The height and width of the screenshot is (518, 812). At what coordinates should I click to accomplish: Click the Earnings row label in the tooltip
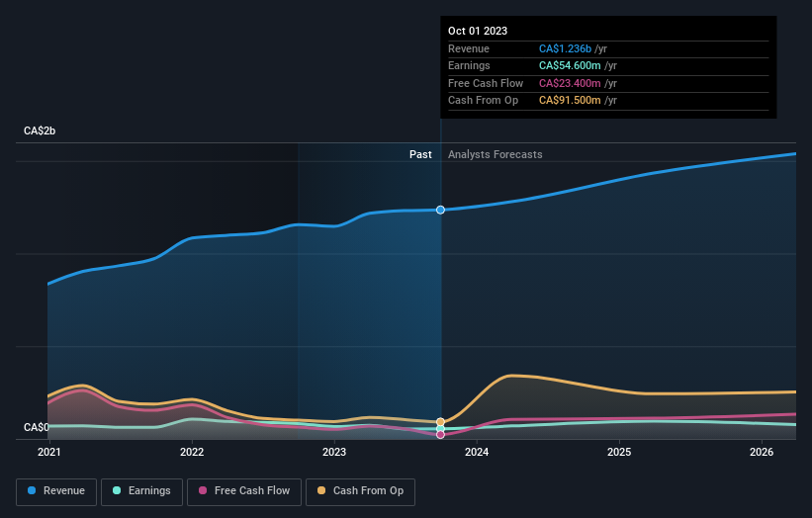pyautogui.click(x=469, y=65)
